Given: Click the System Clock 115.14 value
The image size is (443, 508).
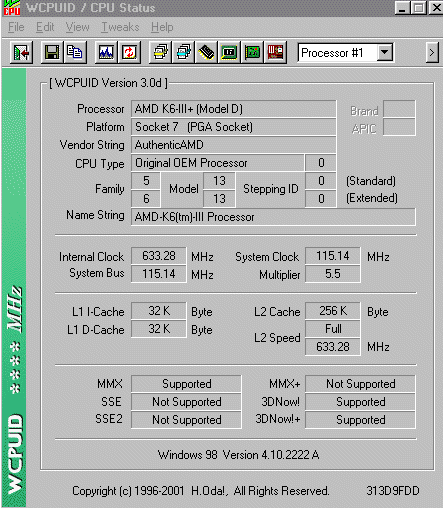Looking at the screenshot, I should point(333,256).
